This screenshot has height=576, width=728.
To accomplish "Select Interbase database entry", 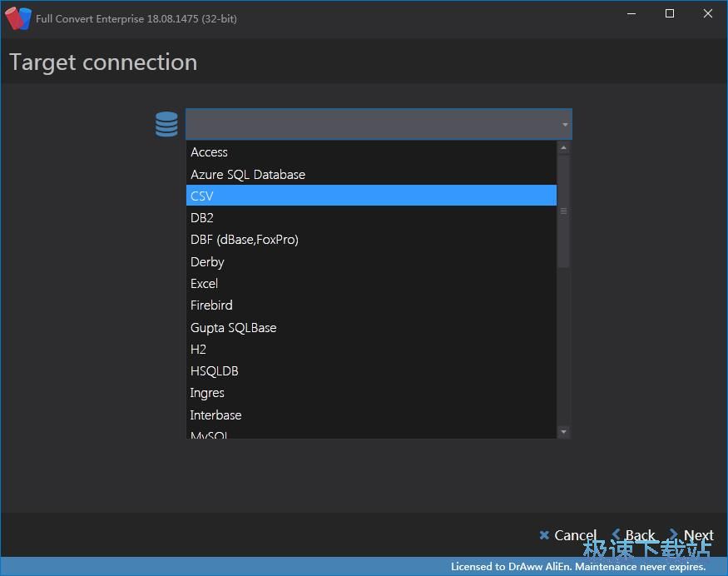I will pyautogui.click(x=371, y=415).
